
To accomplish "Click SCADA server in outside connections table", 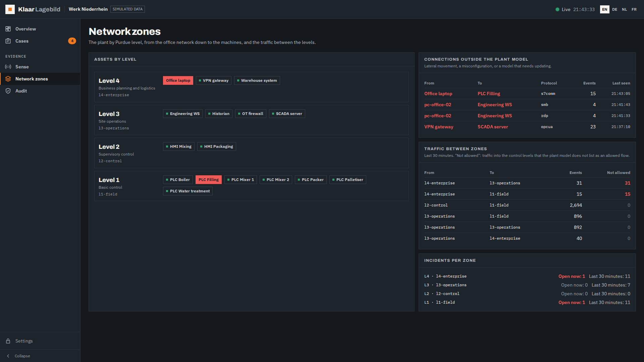I will pos(493,127).
